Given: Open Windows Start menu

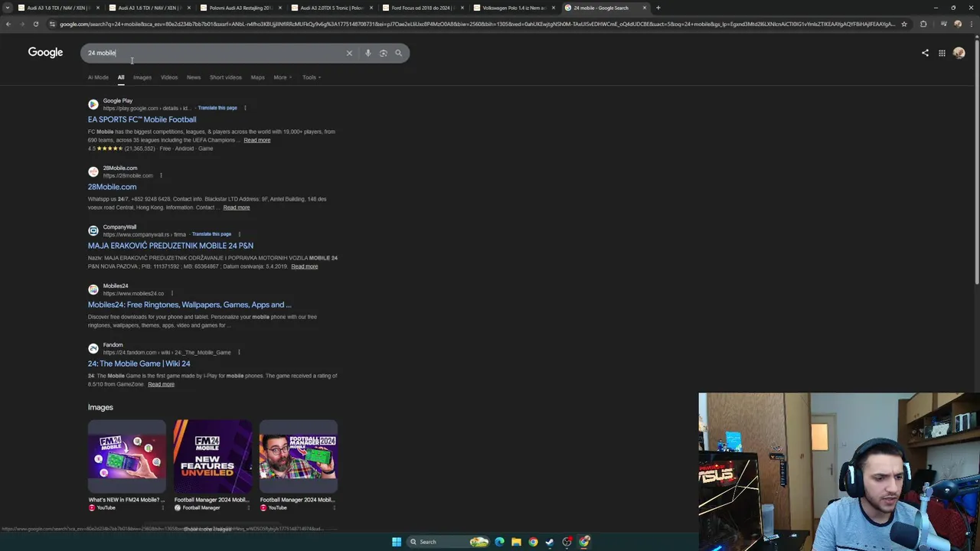Looking at the screenshot, I should click(397, 542).
